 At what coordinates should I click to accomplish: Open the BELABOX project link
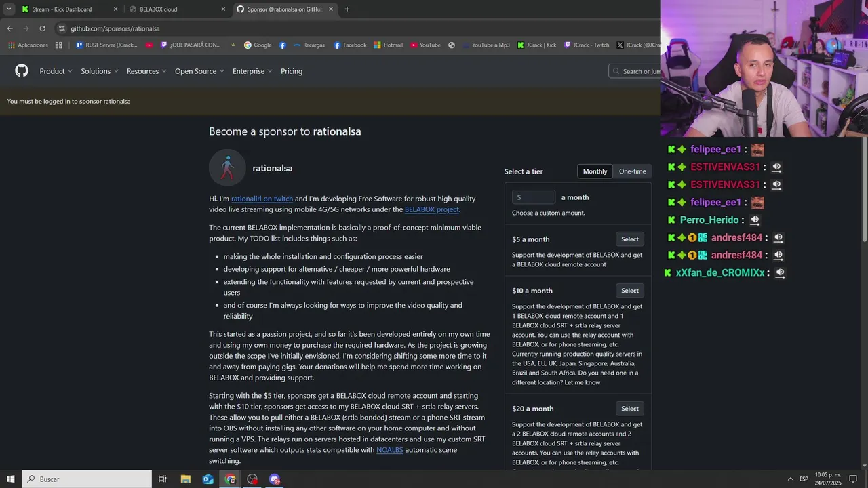click(432, 209)
